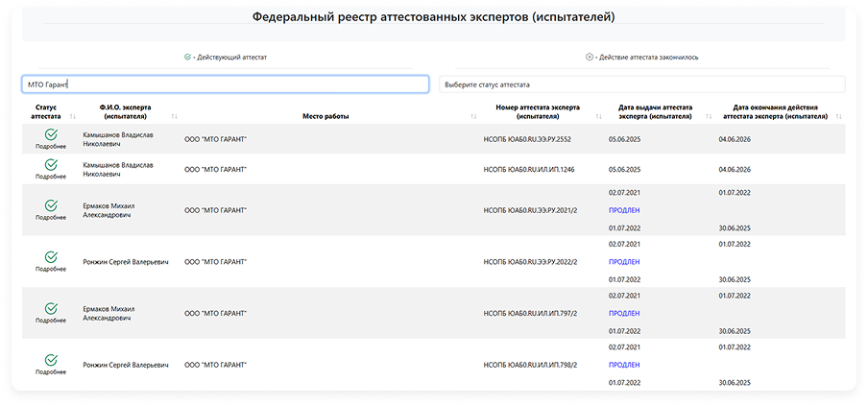Click ООО "МТО ГАРАНТ" in row ИЛ.ИП.1246
Image resolution: width=868 pixels, height=406 pixels.
[215, 169]
